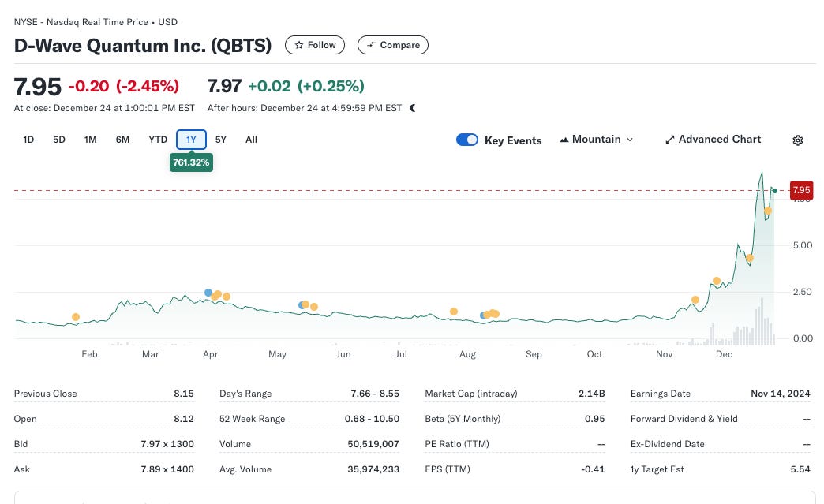Click the Forward Dividend & Yield label
This screenshot has height=504, width=824.
click(x=684, y=419)
